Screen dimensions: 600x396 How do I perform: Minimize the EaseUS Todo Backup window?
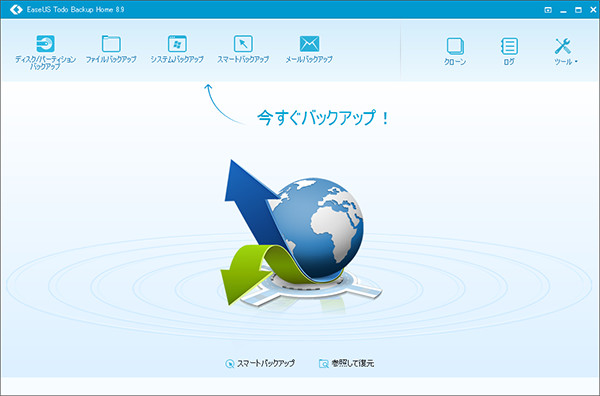pos(563,11)
